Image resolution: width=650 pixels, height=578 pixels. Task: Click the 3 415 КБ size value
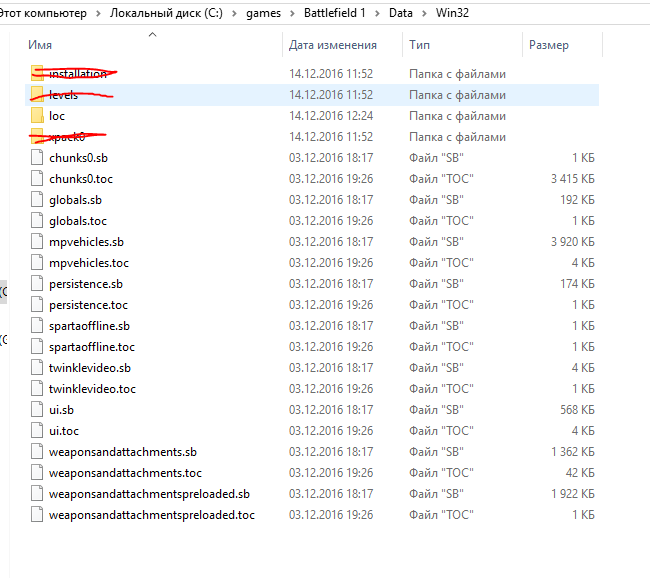[x=572, y=179]
